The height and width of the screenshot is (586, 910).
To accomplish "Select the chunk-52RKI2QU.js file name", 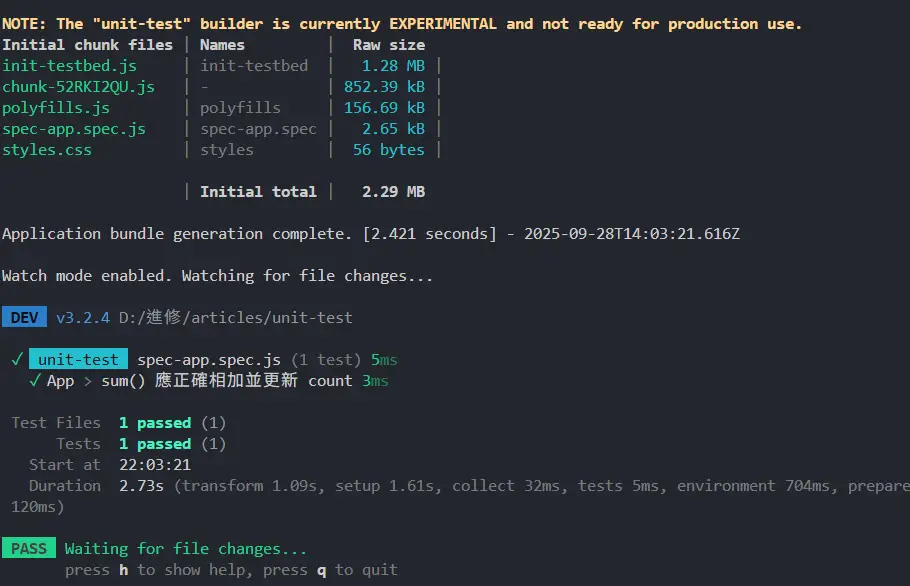I will click(x=78, y=87).
